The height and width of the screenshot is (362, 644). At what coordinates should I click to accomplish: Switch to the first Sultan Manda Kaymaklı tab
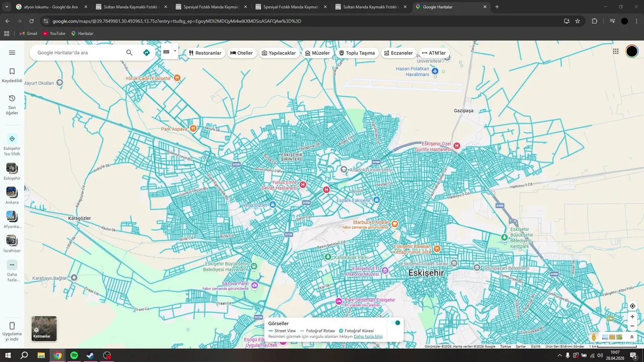point(131,7)
